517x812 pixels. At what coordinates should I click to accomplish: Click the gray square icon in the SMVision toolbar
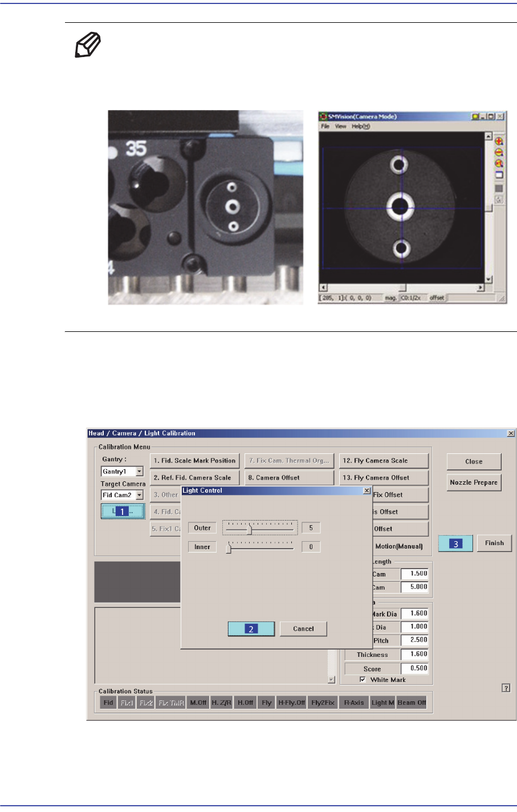tap(499, 188)
